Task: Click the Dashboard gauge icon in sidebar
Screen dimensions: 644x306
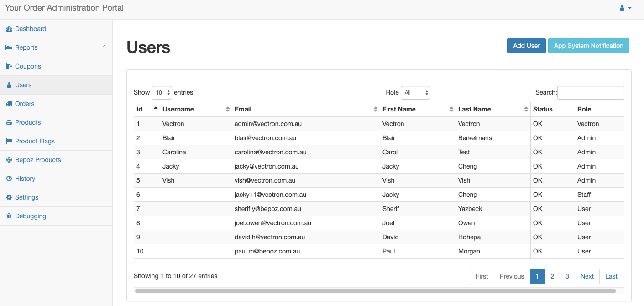Action: click(9, 29)
